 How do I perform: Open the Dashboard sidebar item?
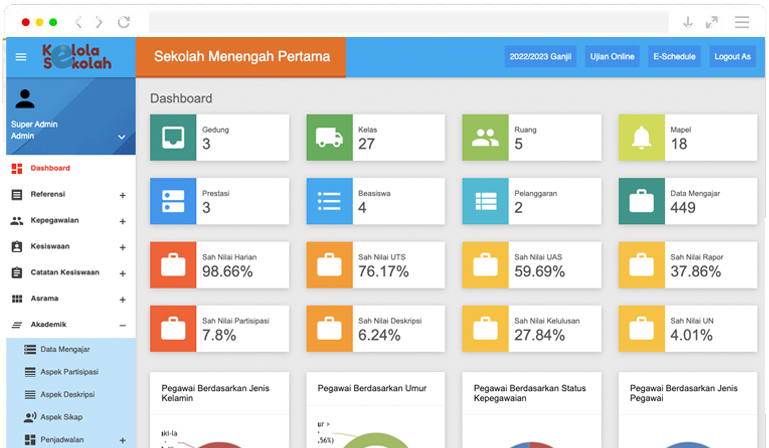coord(50,168)
